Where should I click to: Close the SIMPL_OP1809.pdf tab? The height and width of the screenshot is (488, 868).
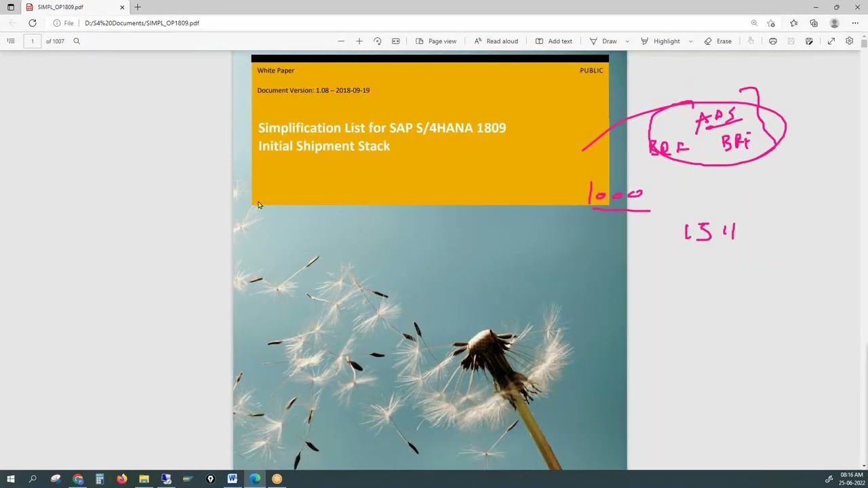pyautogui.click(x=122, y=7)
